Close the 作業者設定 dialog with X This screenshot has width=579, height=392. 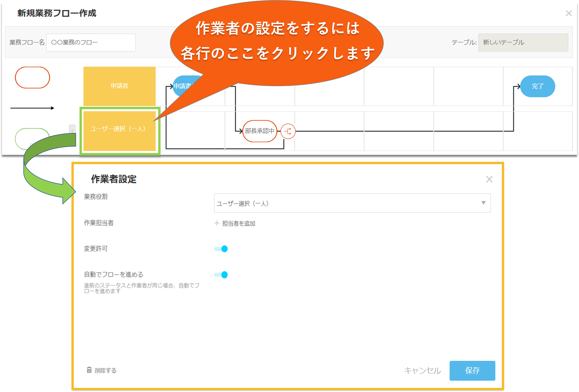(489, 179)
